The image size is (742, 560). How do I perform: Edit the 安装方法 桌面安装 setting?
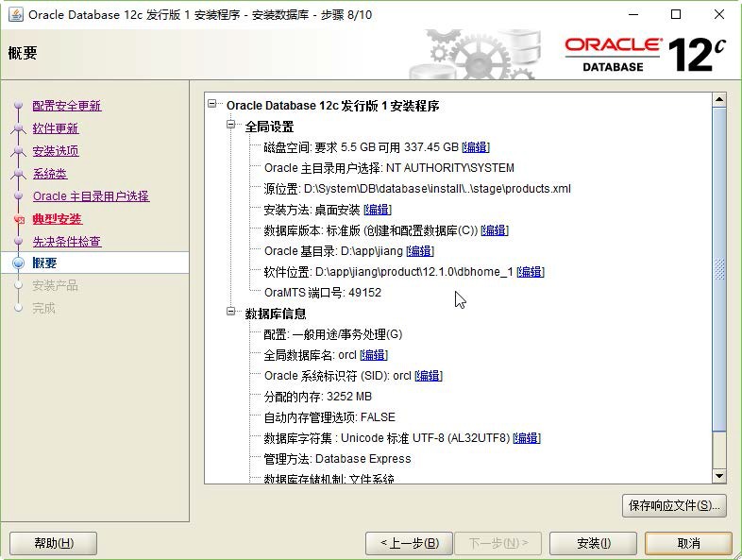(378, 210)
